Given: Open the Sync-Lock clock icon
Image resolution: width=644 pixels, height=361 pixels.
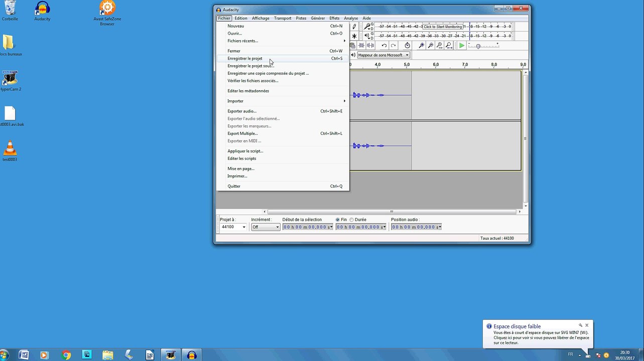Looking at the screenshot, I should pyautogui.click(x=407, y=46).
